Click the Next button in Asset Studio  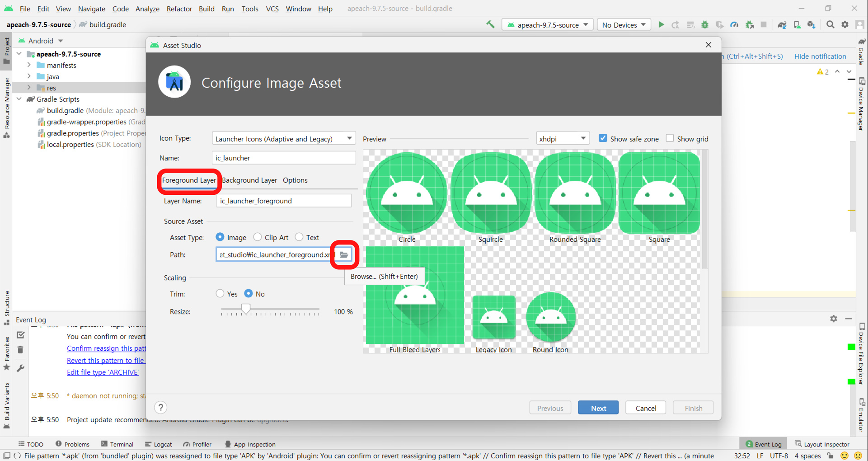[x=598, y=407]
